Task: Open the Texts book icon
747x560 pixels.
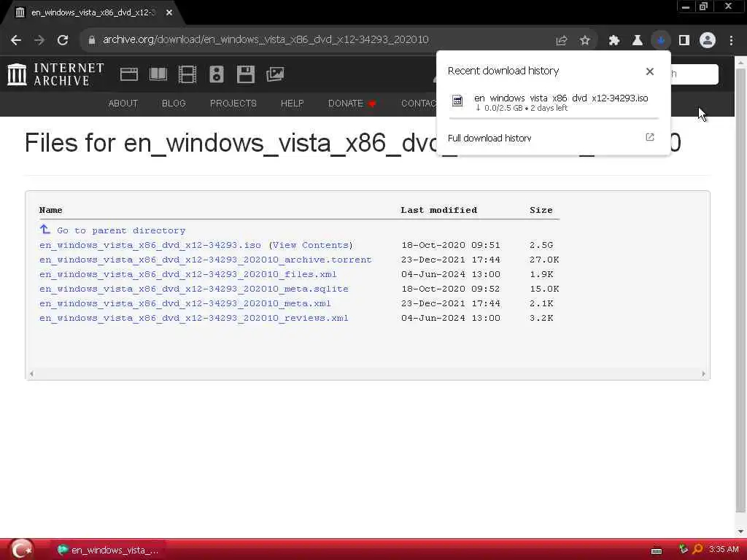Action: tap(158, 74)
